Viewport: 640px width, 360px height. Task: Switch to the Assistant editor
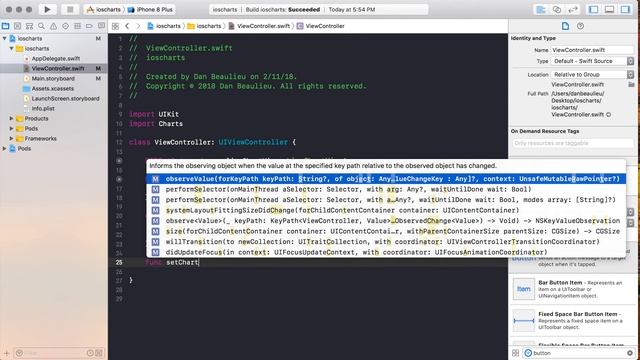coord(557,9)
